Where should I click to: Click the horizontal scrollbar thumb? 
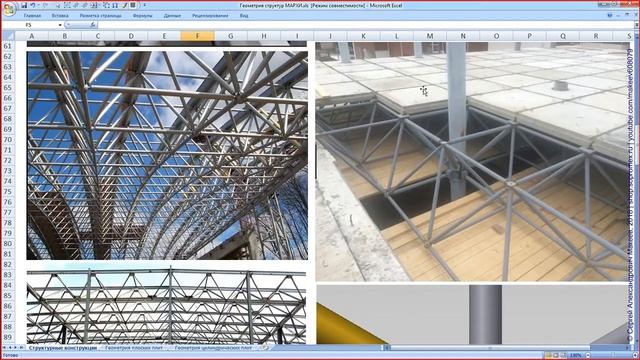click(x=490, y=348)
